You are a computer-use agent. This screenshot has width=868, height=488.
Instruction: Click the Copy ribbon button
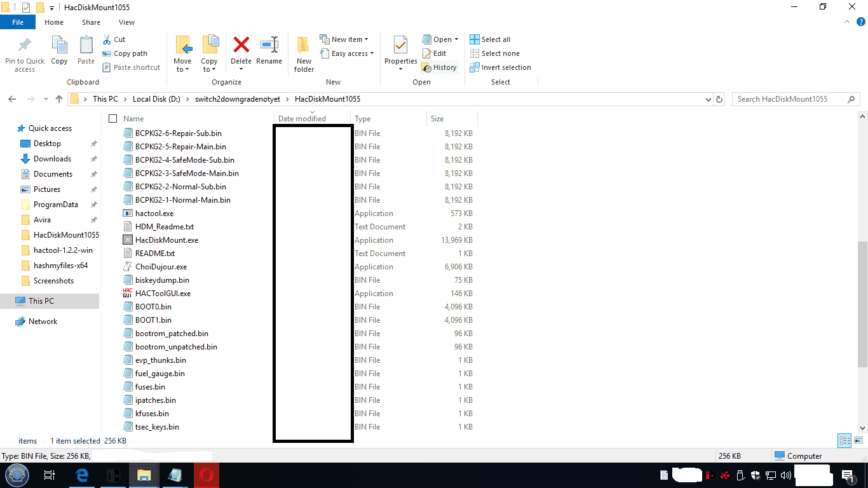pos(59,51)
